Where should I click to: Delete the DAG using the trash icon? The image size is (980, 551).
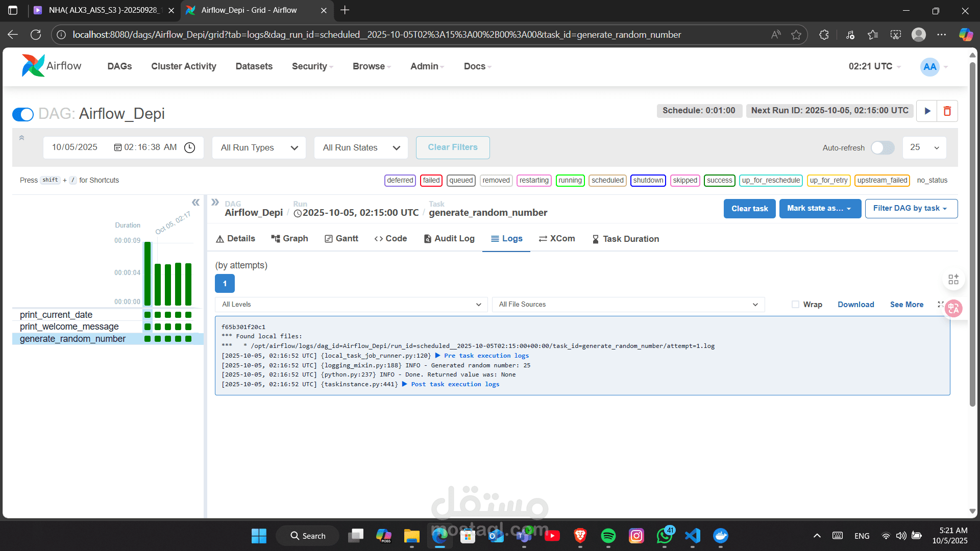(x=947, y=111)
